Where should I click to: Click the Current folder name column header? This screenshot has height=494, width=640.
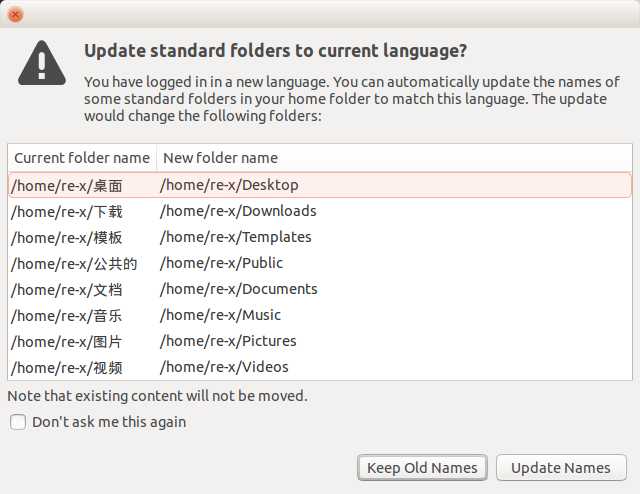(82, 158)
